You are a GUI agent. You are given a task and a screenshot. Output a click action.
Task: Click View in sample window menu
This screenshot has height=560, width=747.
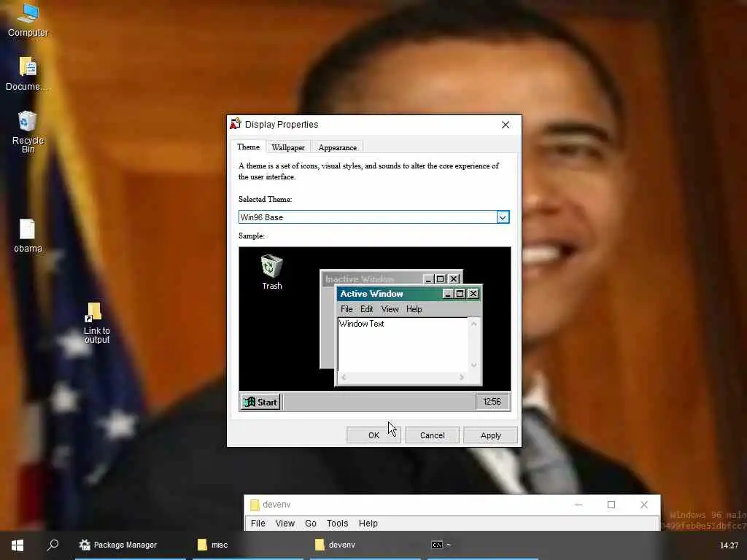pos(390,309)
